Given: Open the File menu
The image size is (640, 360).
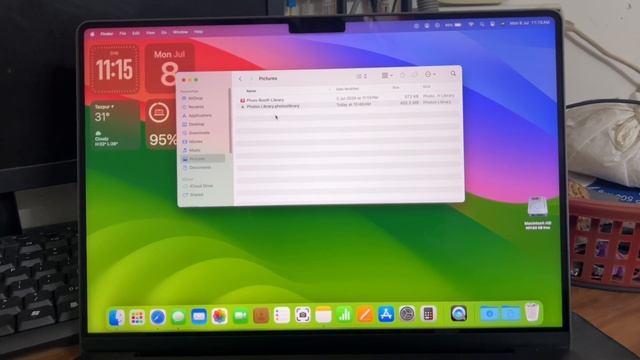Looking at the screenshot, I should tap(122, 33).
